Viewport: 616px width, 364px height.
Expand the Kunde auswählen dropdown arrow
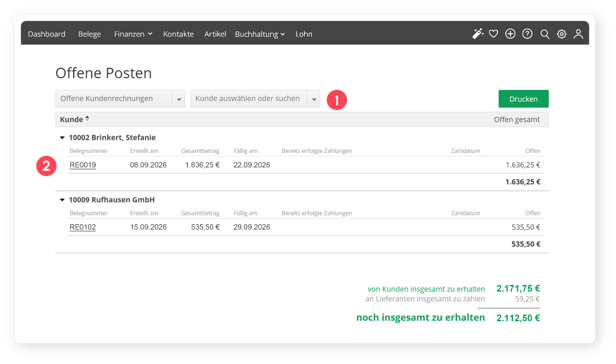tap(313, 99)
